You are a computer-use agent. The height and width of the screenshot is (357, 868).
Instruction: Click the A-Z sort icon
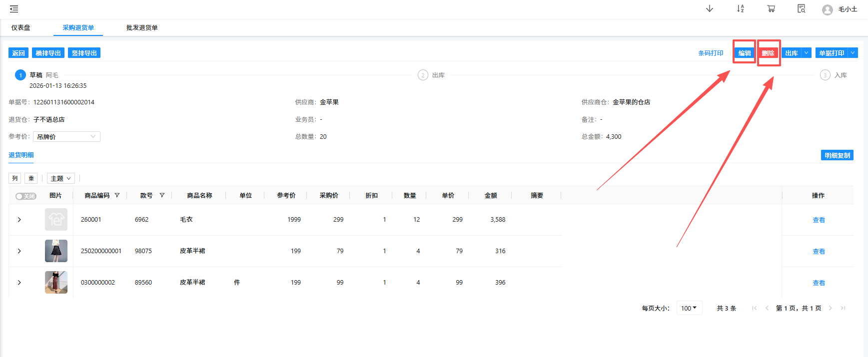click(x=740, y=9)
